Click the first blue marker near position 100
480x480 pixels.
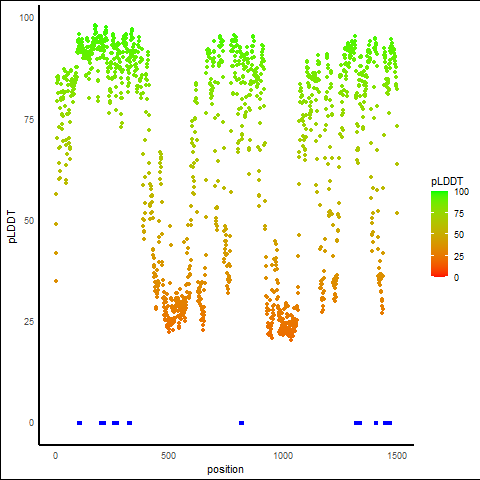pos(79,423)
